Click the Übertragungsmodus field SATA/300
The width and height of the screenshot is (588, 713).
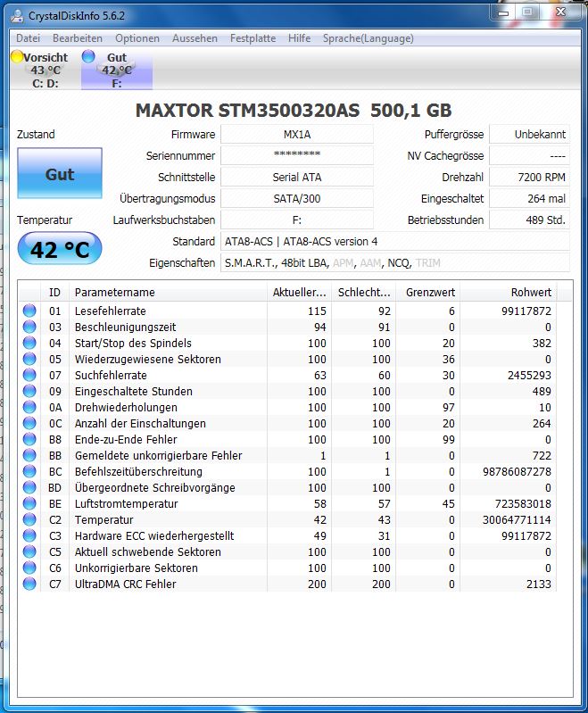297,198
